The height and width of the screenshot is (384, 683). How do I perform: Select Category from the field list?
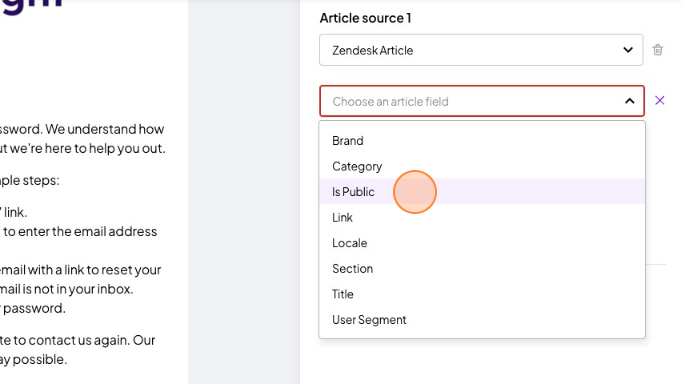point(482,166)
